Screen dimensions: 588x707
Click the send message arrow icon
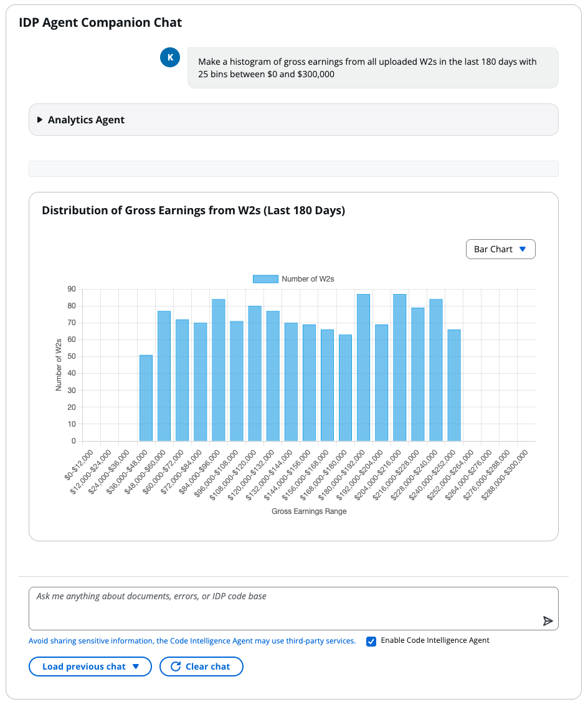pyautogui.click(x=548, y=620)
